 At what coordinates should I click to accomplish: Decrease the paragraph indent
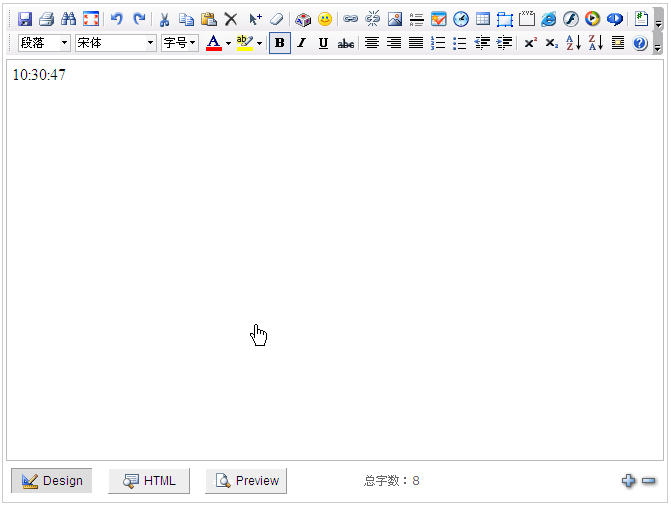(x=482, y=43)
